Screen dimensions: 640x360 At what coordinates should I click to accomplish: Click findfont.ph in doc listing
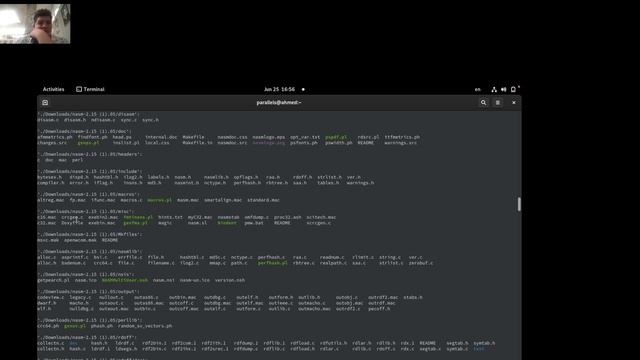[93, 137]
